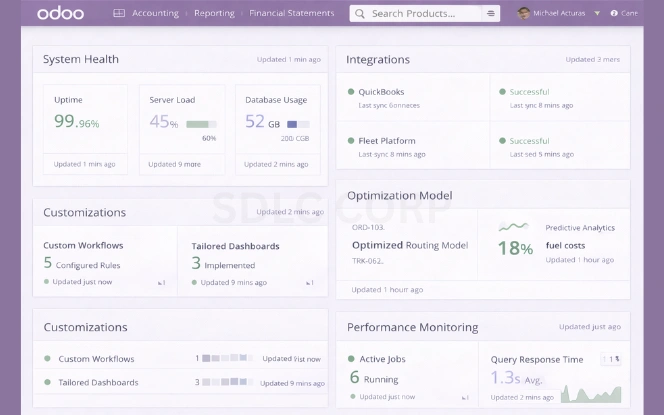This screenshot has height=415, width=664.
Task: Click the ORD-103 reference
Action: tap(368, 227)
